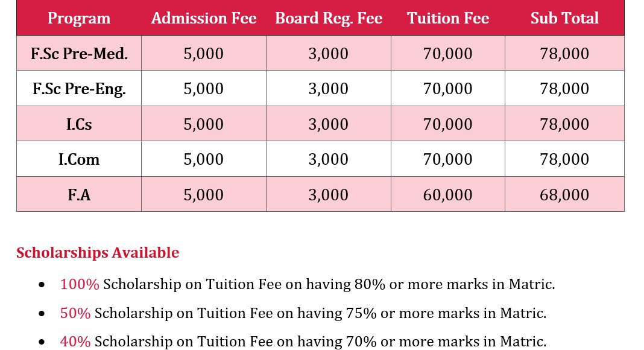
Task: Select the F.Sc Pre-Eng. program cell
Action: click(79, 89)
